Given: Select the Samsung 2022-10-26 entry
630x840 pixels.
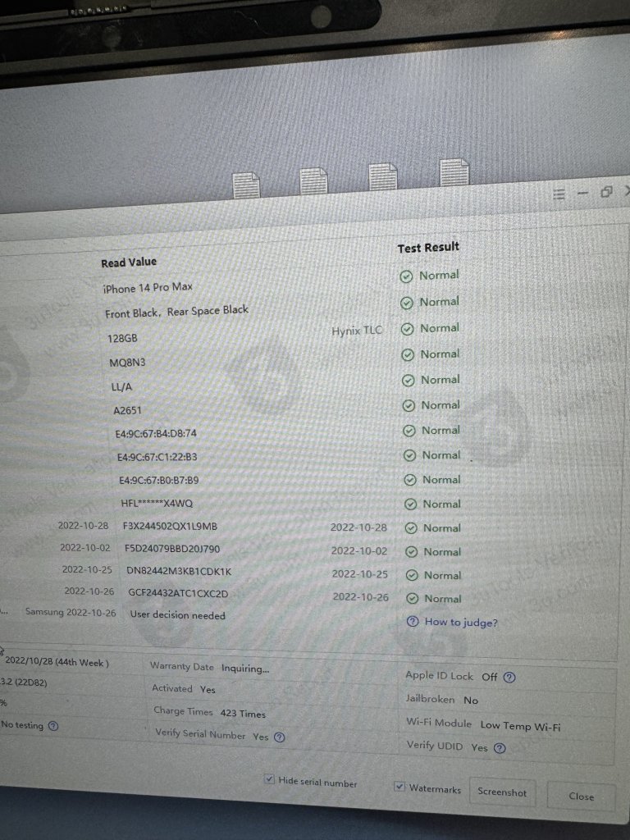Looking at the screenshot, I should tap(71, 612).
